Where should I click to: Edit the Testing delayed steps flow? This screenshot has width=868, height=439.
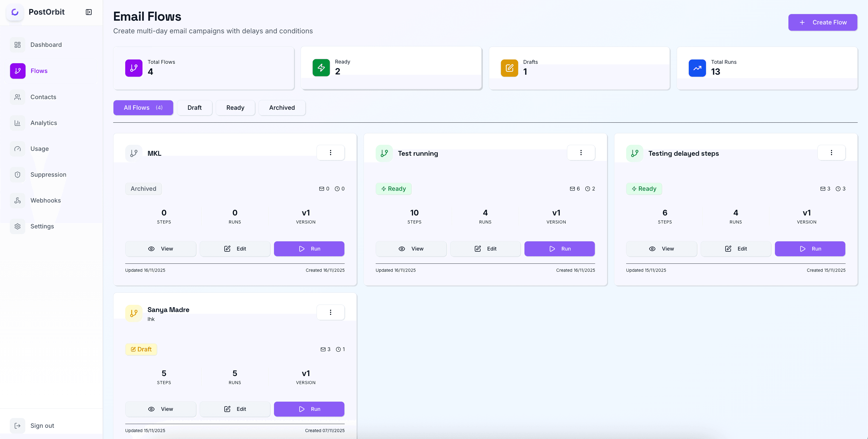pos(736,249)
